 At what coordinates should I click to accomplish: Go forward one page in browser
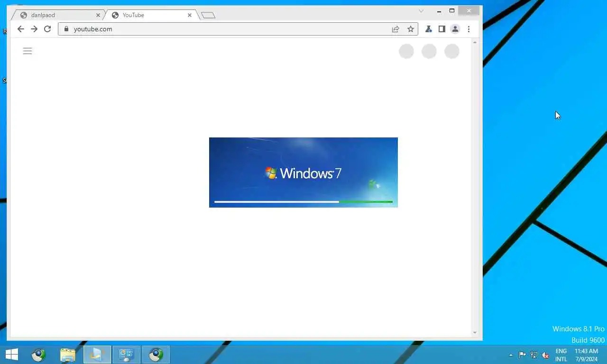pyautogui.click(x=34, y=29)
